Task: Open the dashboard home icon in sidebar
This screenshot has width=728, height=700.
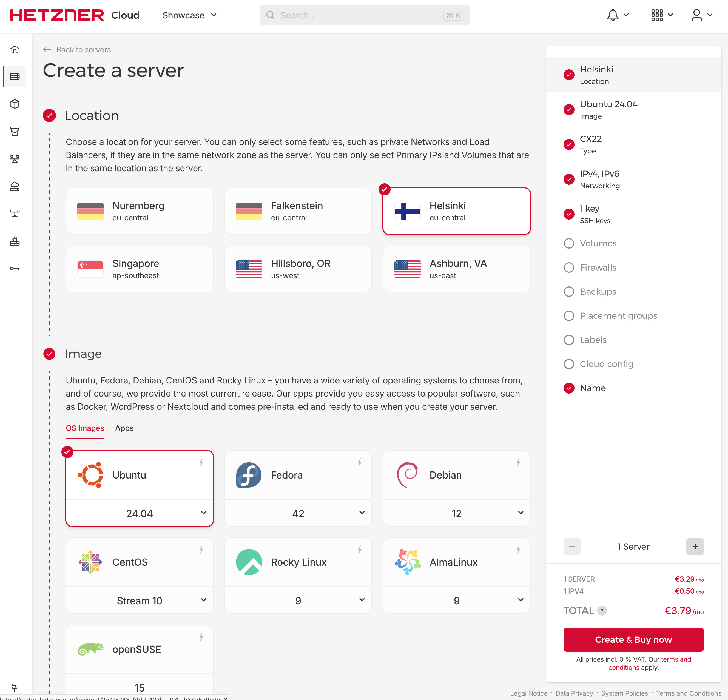Action: point(15,49)
